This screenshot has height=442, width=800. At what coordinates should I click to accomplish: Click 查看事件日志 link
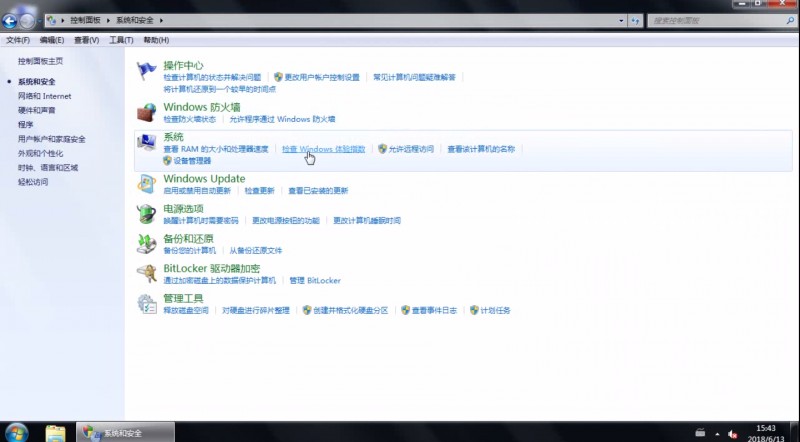(434, 310)
